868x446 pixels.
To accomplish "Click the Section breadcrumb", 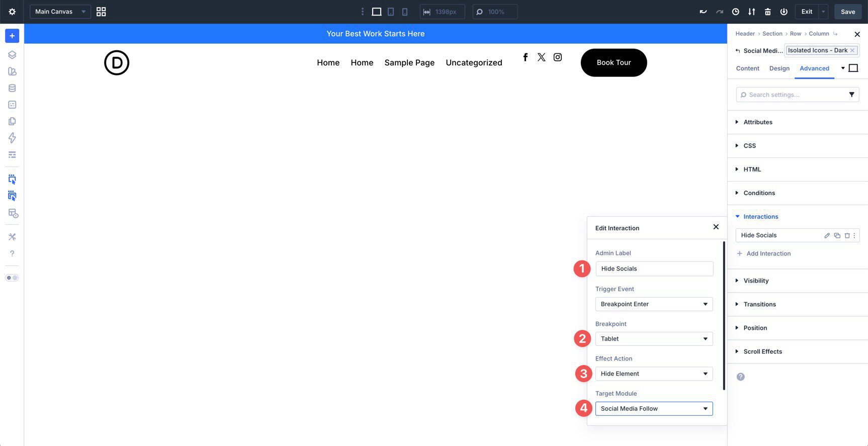I will click(772, 34).
